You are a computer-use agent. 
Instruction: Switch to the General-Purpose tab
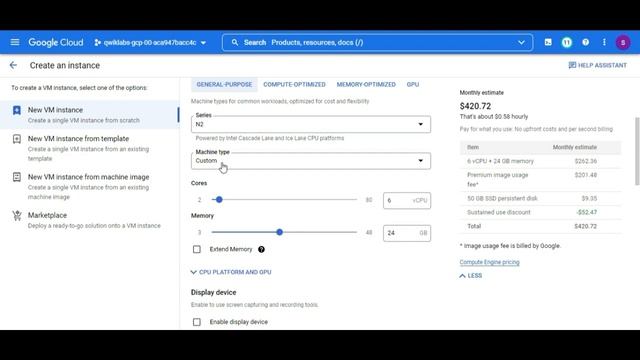click(224, 84)
